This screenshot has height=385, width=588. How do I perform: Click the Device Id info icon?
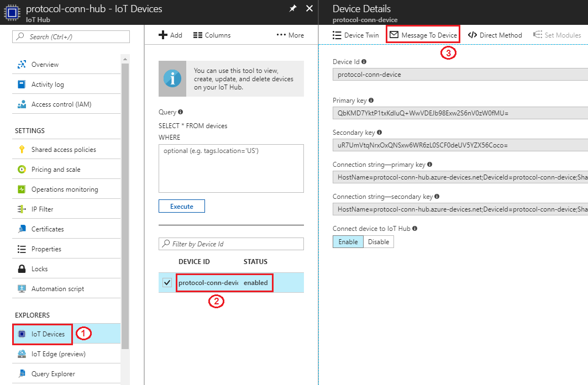[x=364, y=62]
